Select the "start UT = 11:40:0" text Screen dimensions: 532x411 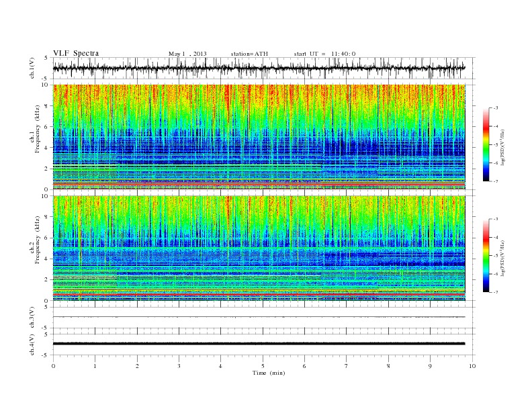(x=324, y=54)
